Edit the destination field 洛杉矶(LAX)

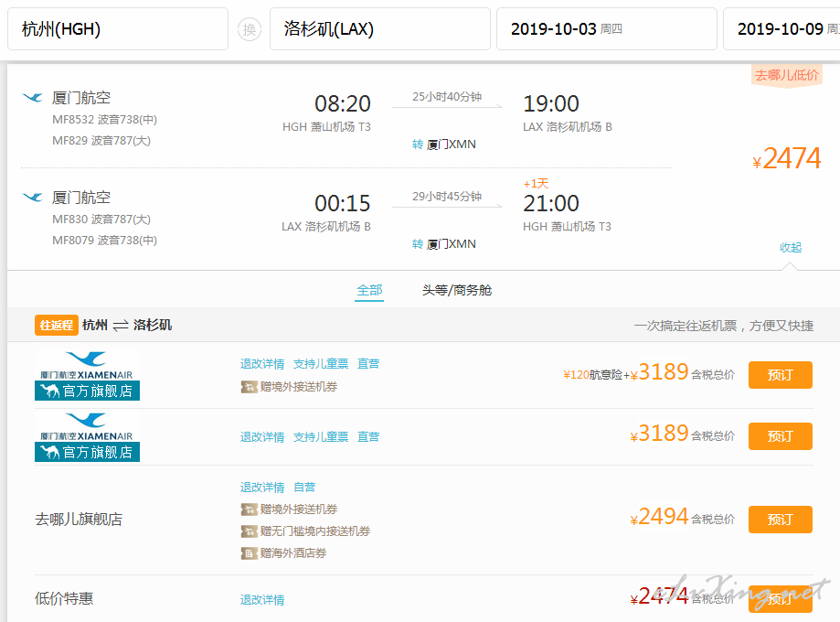point(380,29)
